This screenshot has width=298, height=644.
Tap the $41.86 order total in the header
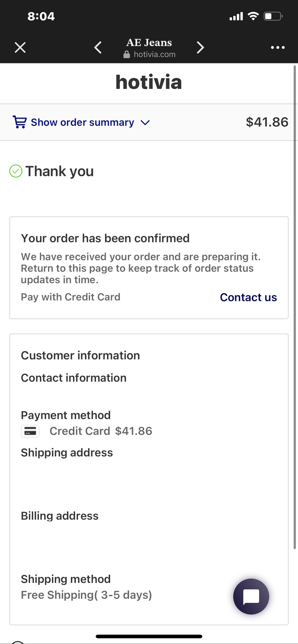click(x=267, y=122)
